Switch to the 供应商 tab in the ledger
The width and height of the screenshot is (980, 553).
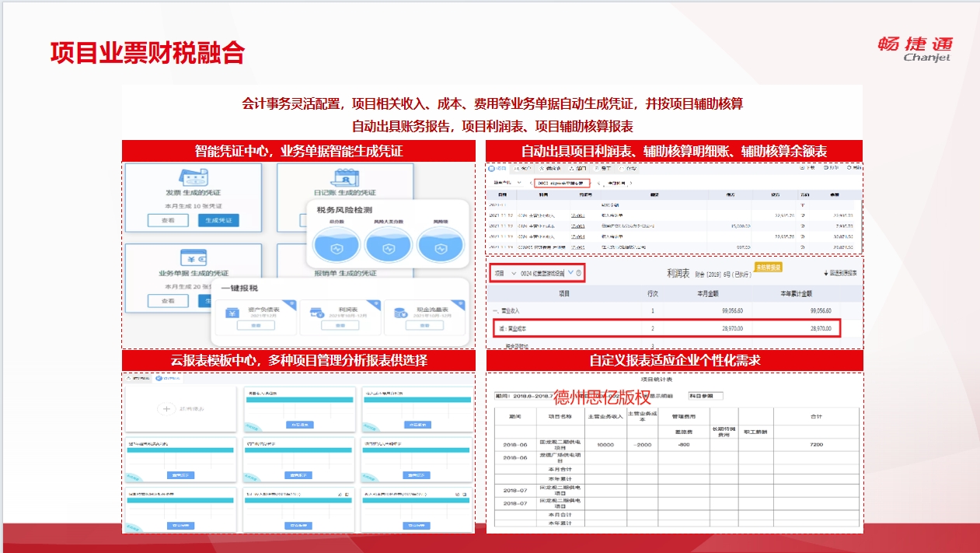pyautogui.click(x=549, y=168)
